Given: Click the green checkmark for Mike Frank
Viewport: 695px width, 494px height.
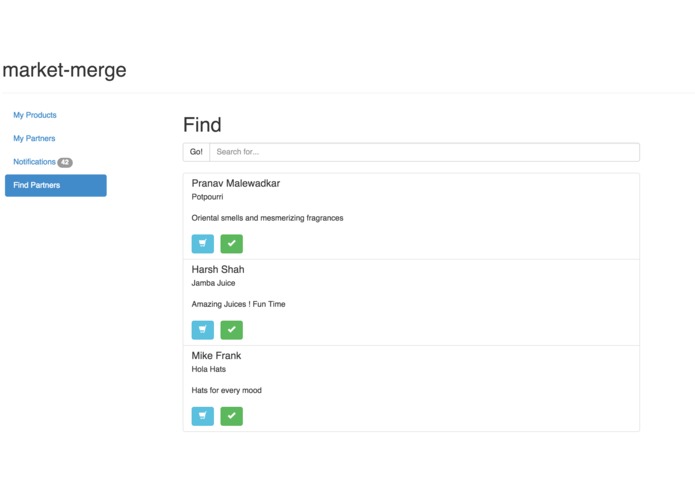Looking at the screenshot, I should point(231,416).
